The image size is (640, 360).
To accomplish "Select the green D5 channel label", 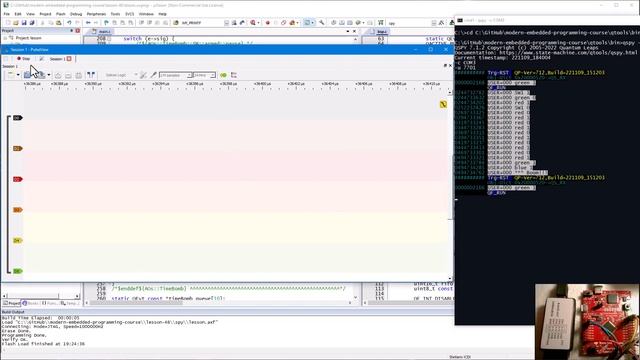I will pos(18,271).
